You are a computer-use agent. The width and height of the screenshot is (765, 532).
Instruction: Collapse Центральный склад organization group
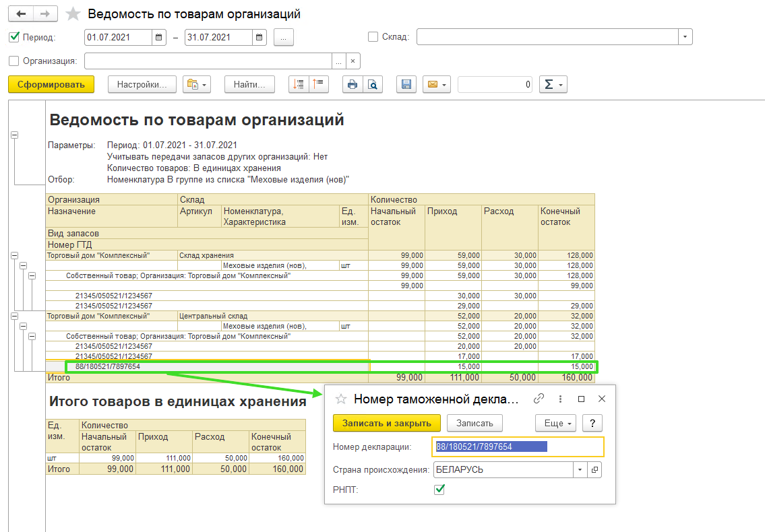15,316
